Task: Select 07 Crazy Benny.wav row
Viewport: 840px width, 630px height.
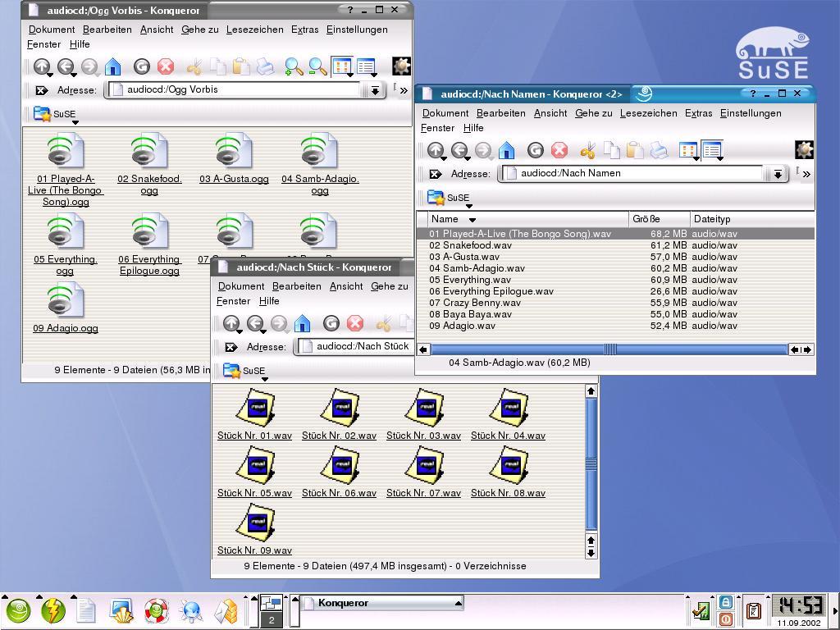Action: point(616,303)
